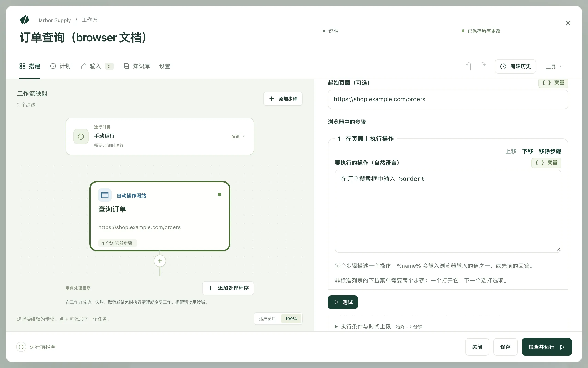Click the 运行前检查 circle indicator
Screen dimensions: 588x368
(x=21, y=347)
